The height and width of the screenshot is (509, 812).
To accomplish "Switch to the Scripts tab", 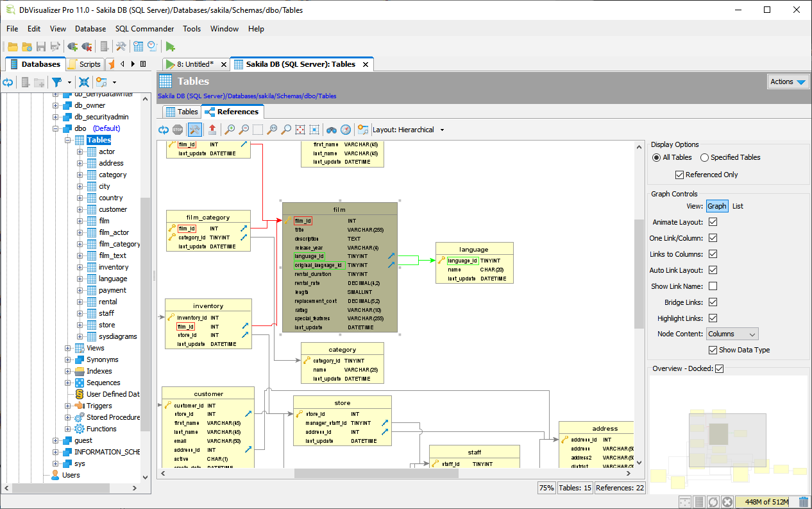I will click(84, 64).
